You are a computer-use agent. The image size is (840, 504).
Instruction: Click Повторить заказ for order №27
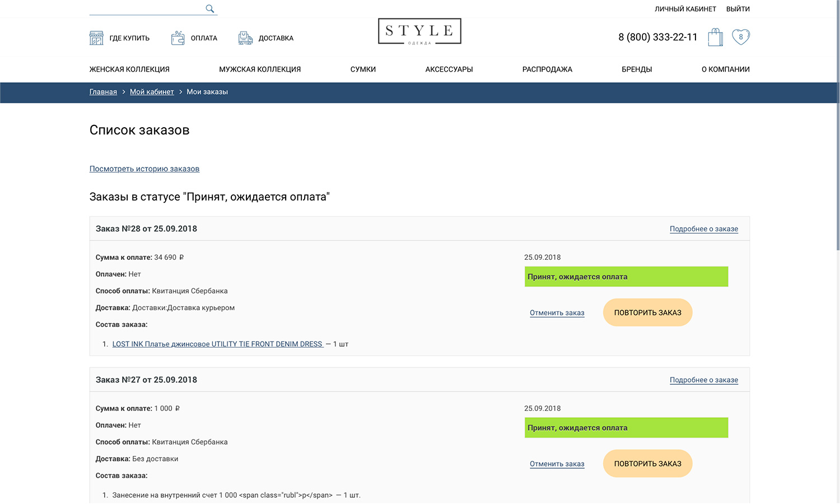pos(647,464)
